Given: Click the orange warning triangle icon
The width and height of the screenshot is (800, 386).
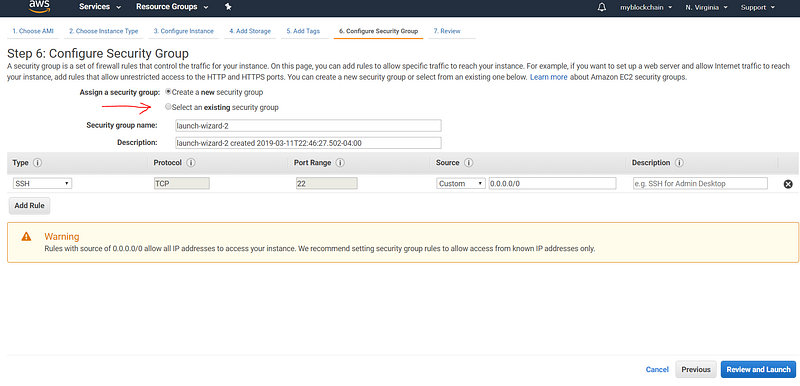Looking at the screenshot, I should [26, 237].
